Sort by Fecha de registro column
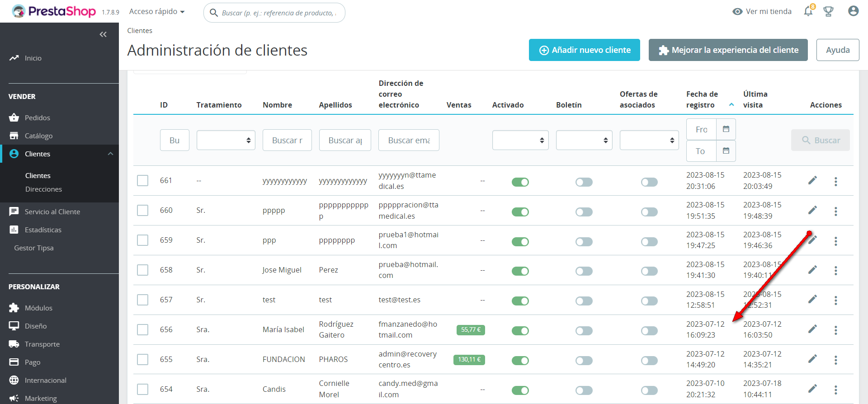868x404 pixels. click(x=702, y=99)
